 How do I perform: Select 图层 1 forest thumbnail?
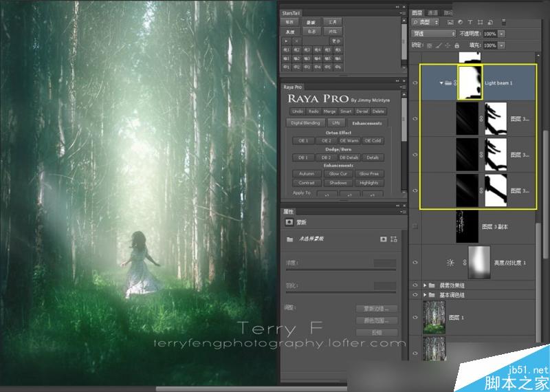434,317
